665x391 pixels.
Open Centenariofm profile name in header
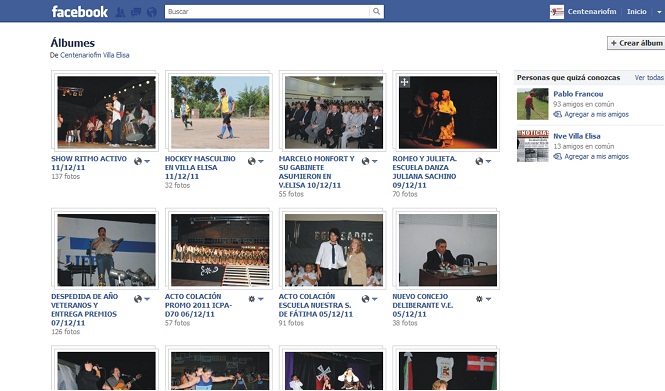tap(592, 12)
